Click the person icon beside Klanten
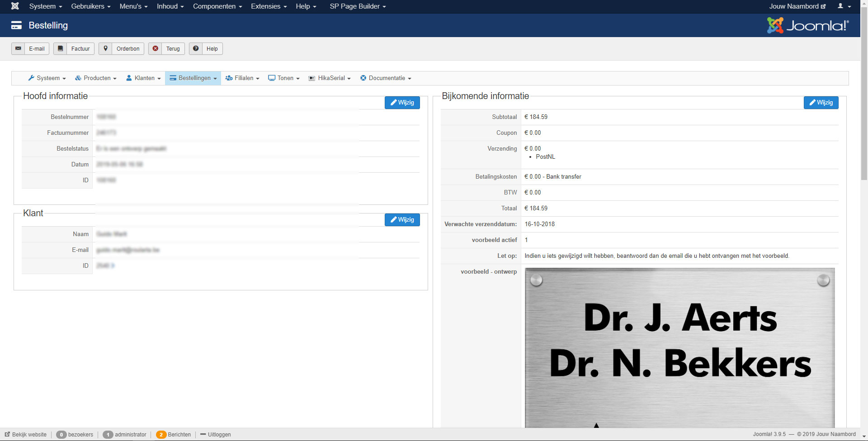Viewport: 868px width, 441px height. point(129,78)
